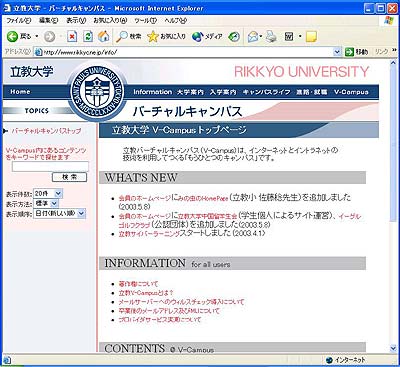The image size is (400, 367).
Task: Open the 編集(E) menu
Action: (49, 20)
